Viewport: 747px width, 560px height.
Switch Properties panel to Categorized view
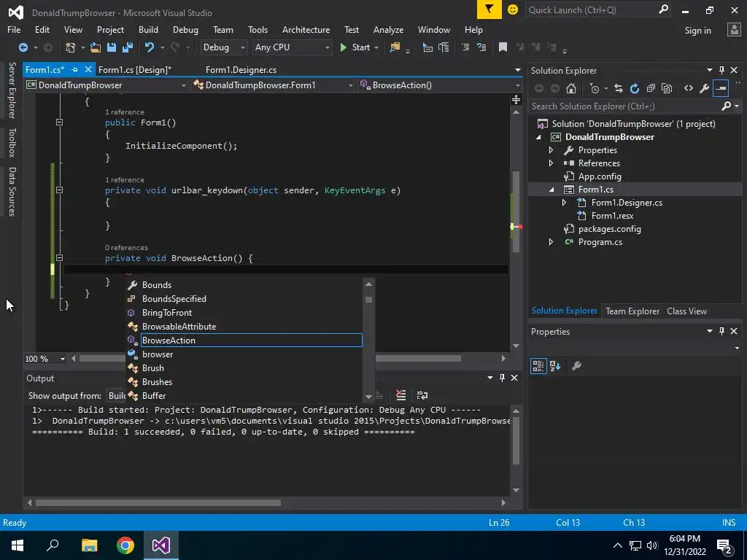tap(538, 366)
